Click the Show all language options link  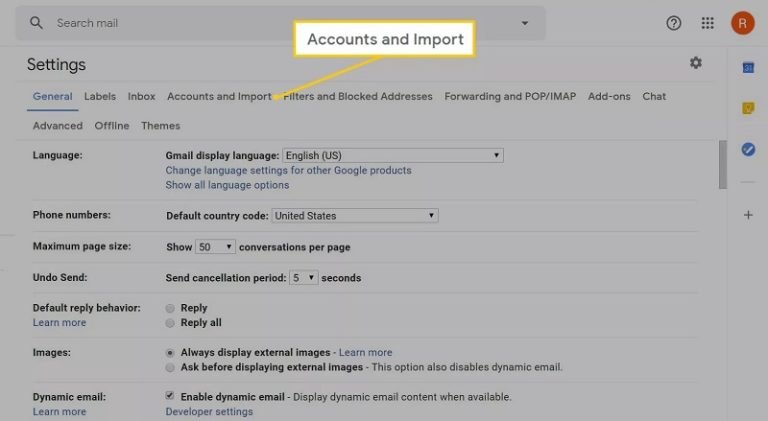tap(227, 185)
